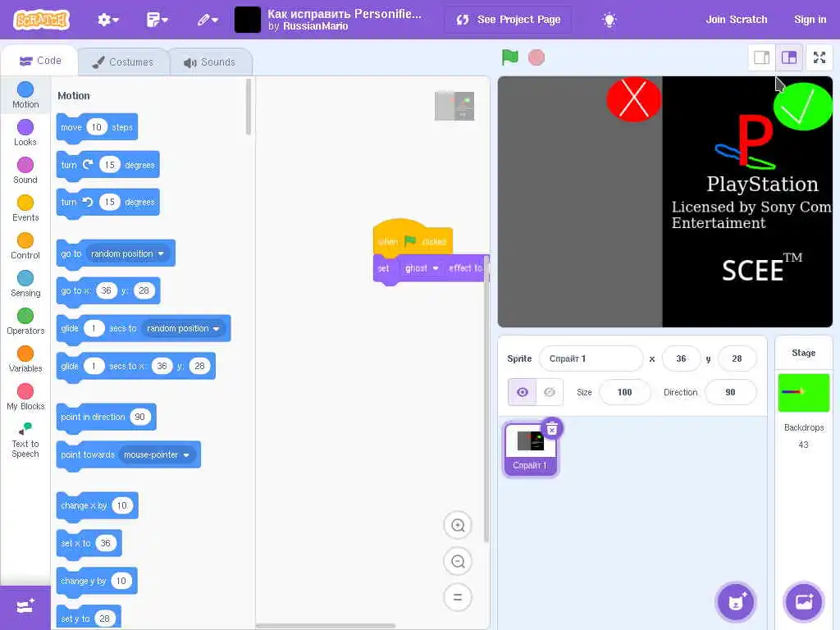Click the green flag to run
This screenshot has height=630, width=840.
pyautogui.click(x=509, y=57)
